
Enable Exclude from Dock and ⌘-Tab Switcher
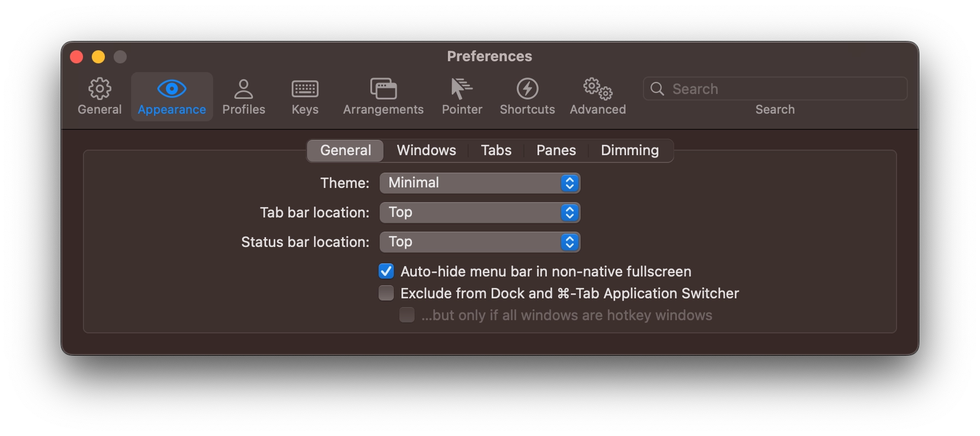click(x=386, y=293)
